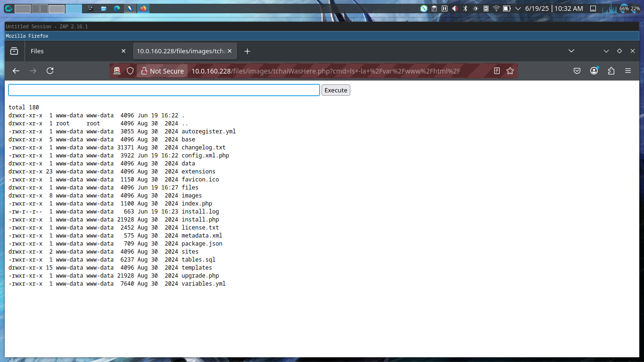Screen dimensions: 644x362
Task: Close the Files tab
Action: pyautogui.click(x=124, y=51)
